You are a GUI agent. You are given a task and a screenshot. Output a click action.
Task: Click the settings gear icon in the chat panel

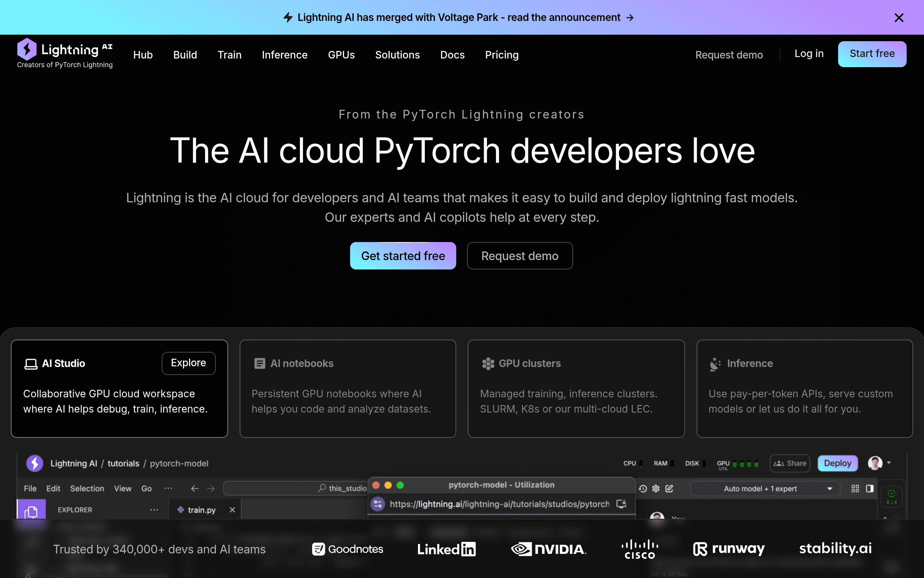pos(656,488)
